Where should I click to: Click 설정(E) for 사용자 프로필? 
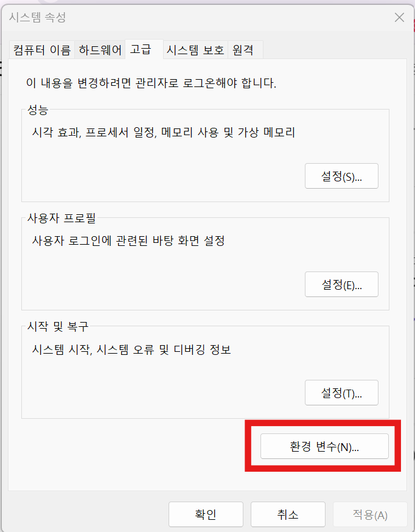pyautogui.click(x=341, y=284)
